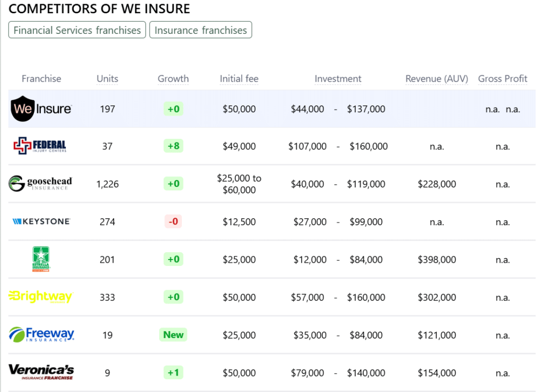Click the $12,500 initial fee
543x392 pixels.
click(x=239, y=221)
